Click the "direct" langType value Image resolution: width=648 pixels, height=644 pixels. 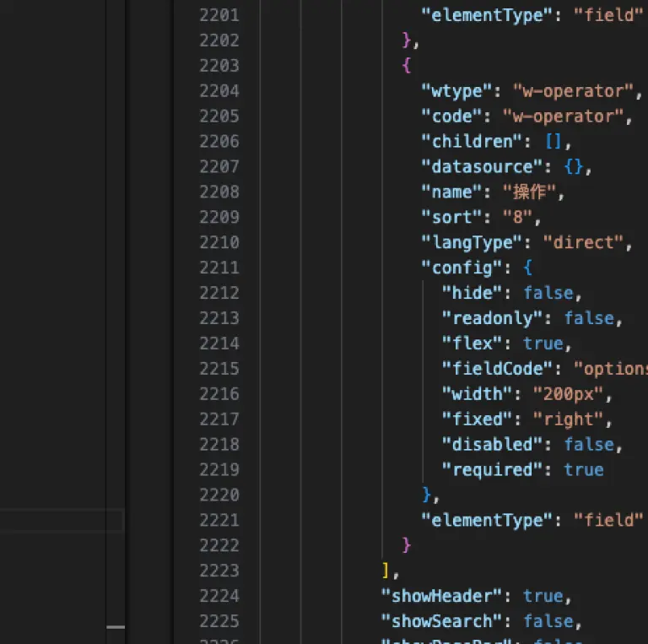583,242
